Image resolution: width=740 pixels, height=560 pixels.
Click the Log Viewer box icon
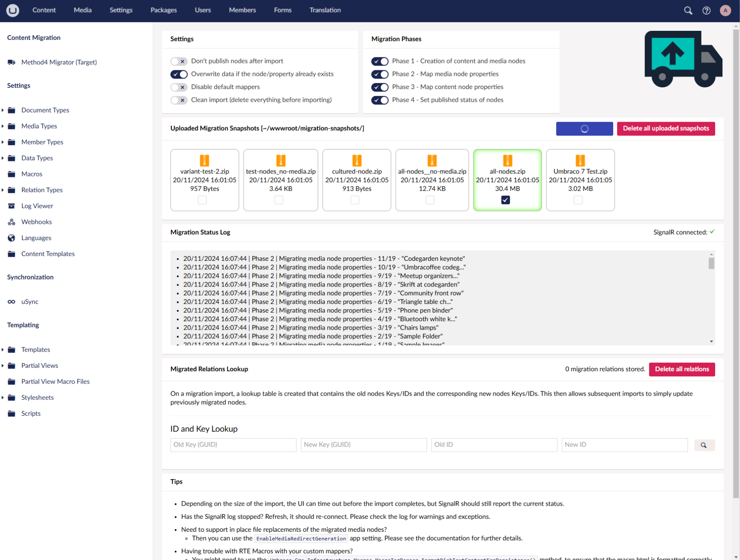(x=12, y=206)
